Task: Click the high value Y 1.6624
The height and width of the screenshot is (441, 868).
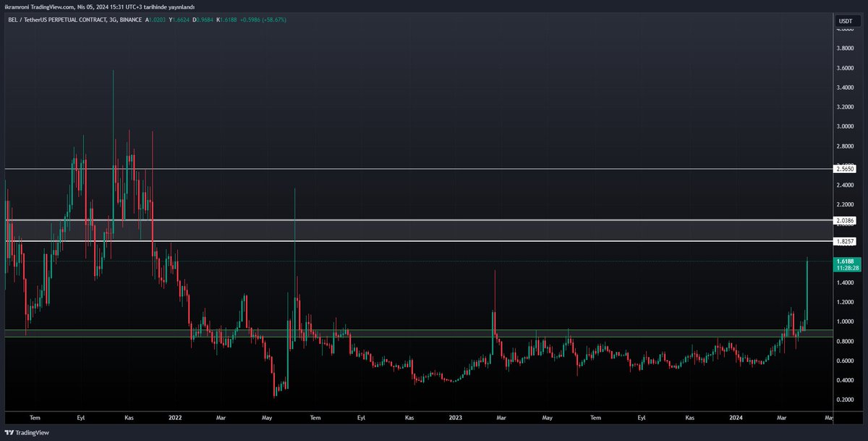Action: pos(179,20)
